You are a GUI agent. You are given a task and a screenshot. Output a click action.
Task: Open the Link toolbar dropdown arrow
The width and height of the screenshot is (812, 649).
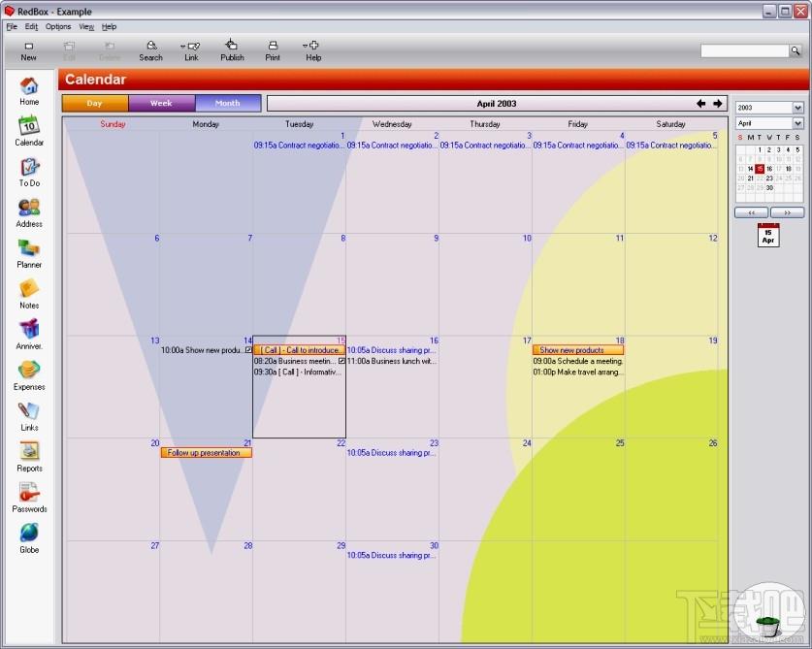tap(182, 47)
